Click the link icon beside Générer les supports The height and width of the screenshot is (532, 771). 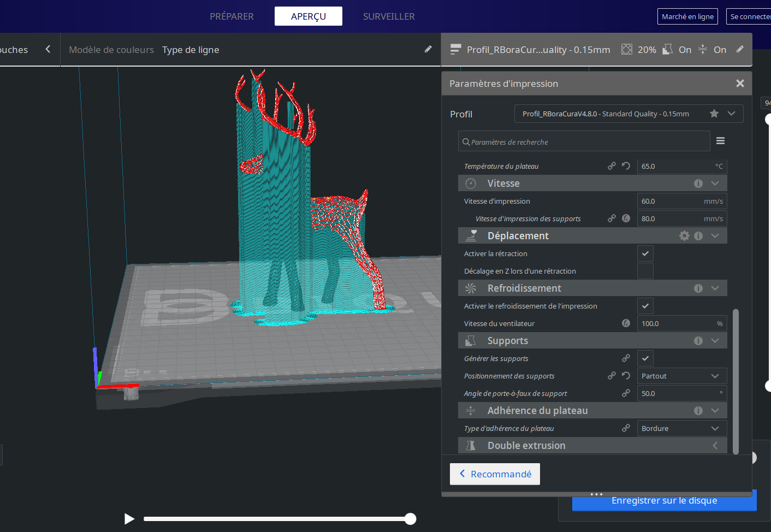626,358
